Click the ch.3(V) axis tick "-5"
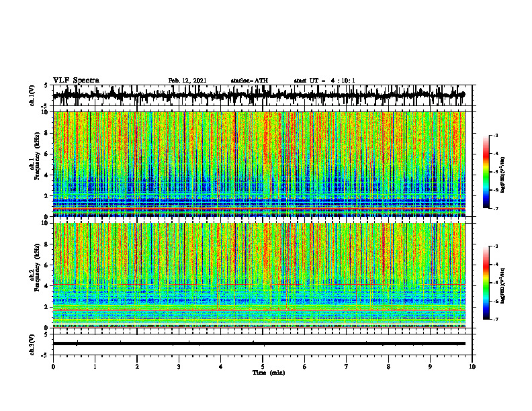Viewport: 532px width, 411px height. [x=45, y=355]
